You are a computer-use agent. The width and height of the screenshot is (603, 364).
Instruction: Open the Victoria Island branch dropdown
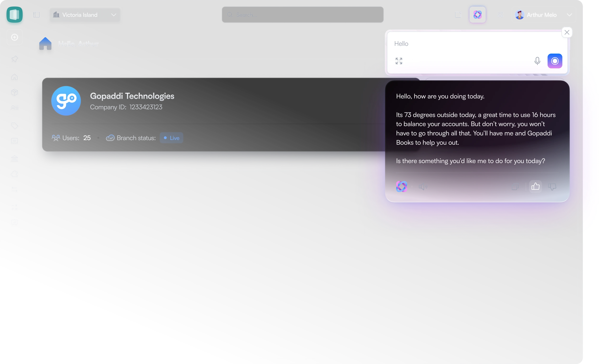click(85, 15)
